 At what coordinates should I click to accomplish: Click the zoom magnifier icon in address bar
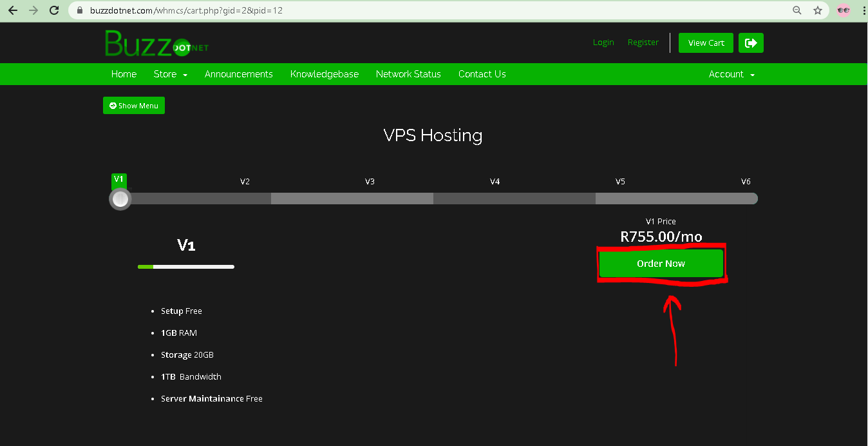797,10
